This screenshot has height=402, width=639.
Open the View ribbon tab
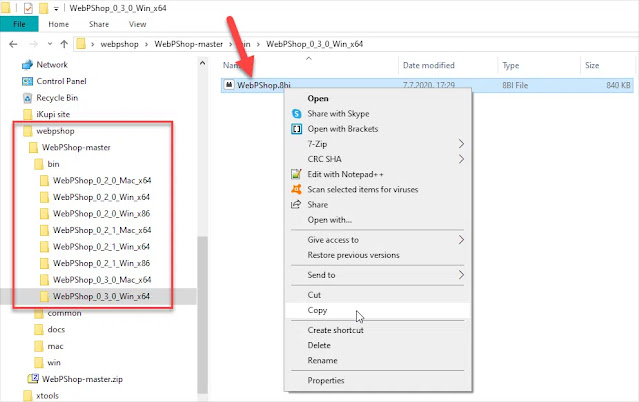point(137,24)
